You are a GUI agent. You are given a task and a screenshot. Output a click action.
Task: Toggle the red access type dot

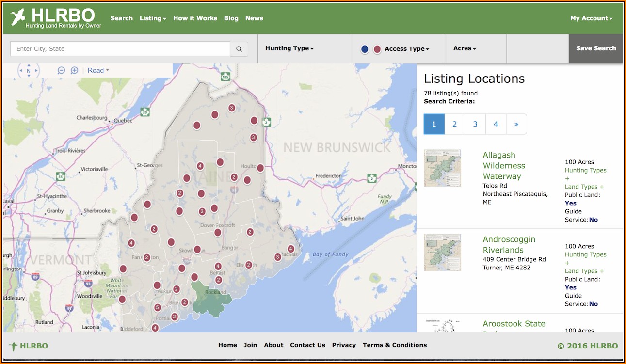377,49
